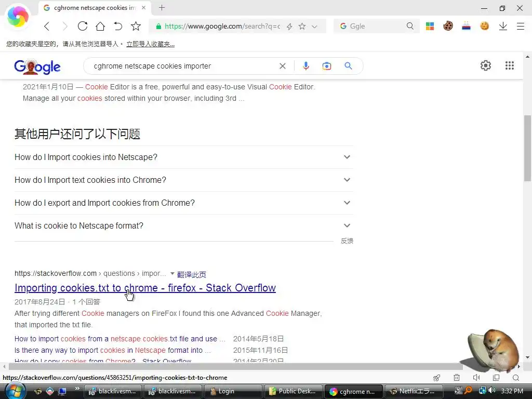Expand 'How do I export and Import cookies from Chrome?'
Image resolution: width=532 pixels, height=399 pixels.
(183, 203)
